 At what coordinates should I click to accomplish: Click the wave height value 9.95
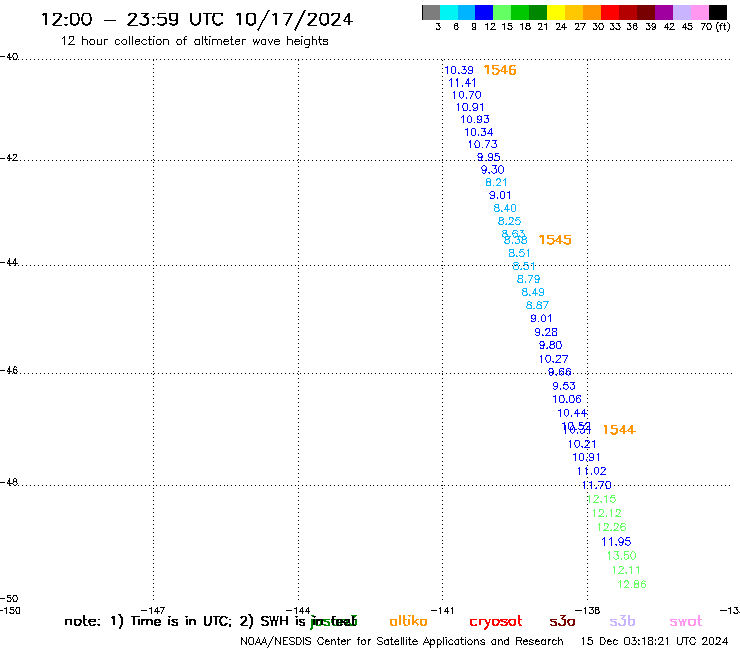click(x=488, y=157)
